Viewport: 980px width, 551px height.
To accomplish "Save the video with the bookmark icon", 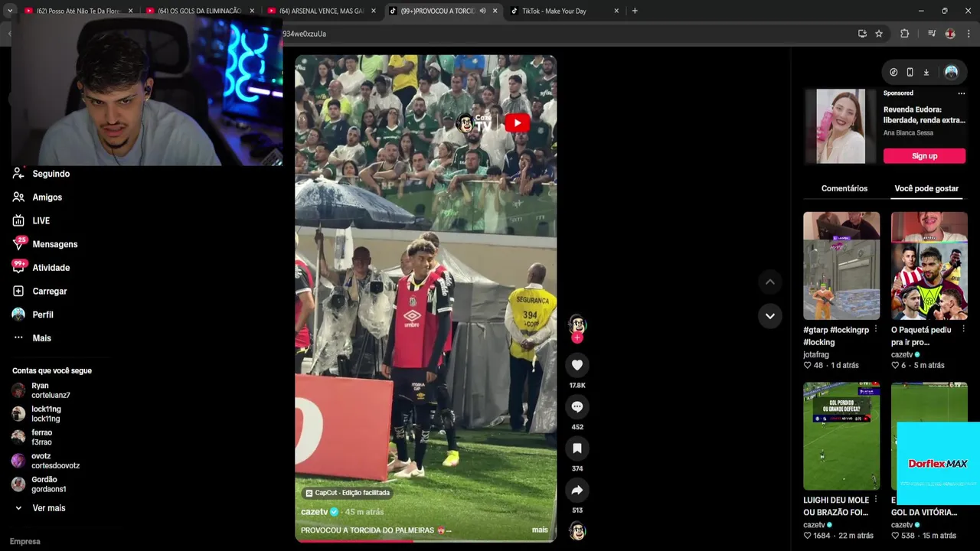I will coord(577,448).
